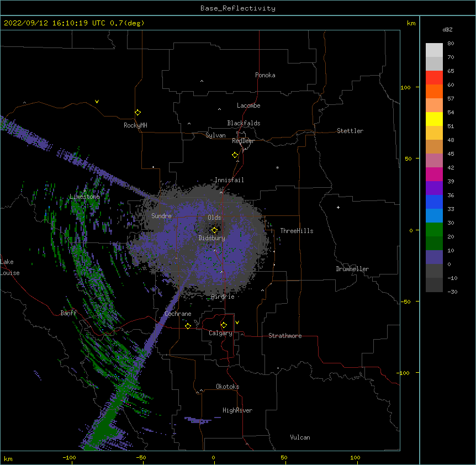Click the white plus marker north of Drumheller
476x465 pixels.
pos(338,207)
